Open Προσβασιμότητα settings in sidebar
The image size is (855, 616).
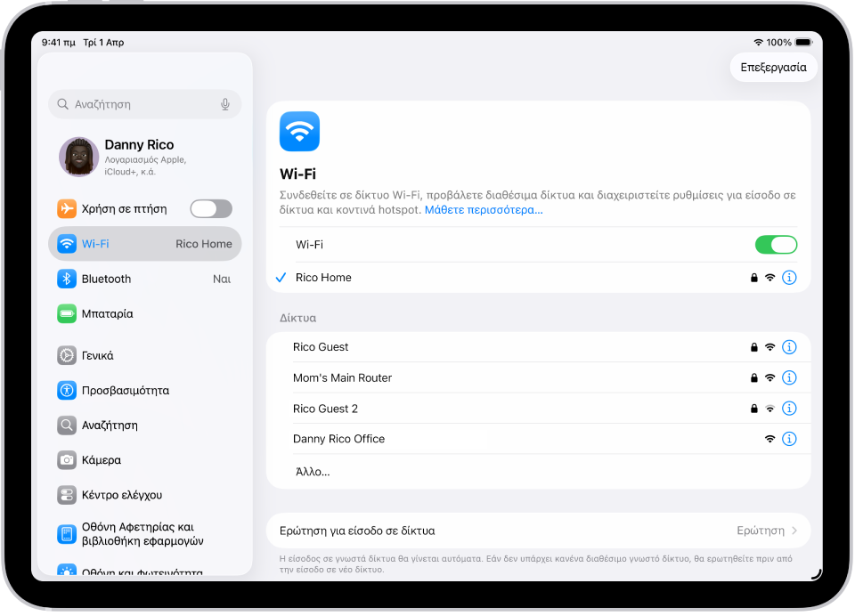(x=145, y=390)
